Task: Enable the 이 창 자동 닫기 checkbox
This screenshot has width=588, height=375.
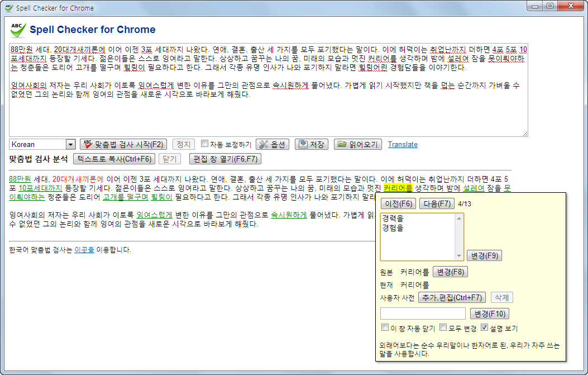Action: (x=385, y=327)
